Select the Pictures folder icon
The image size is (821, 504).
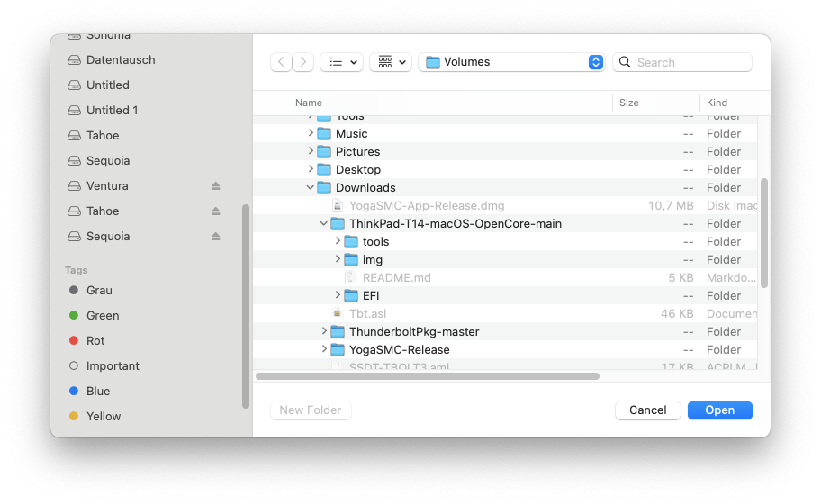point(325,152)
